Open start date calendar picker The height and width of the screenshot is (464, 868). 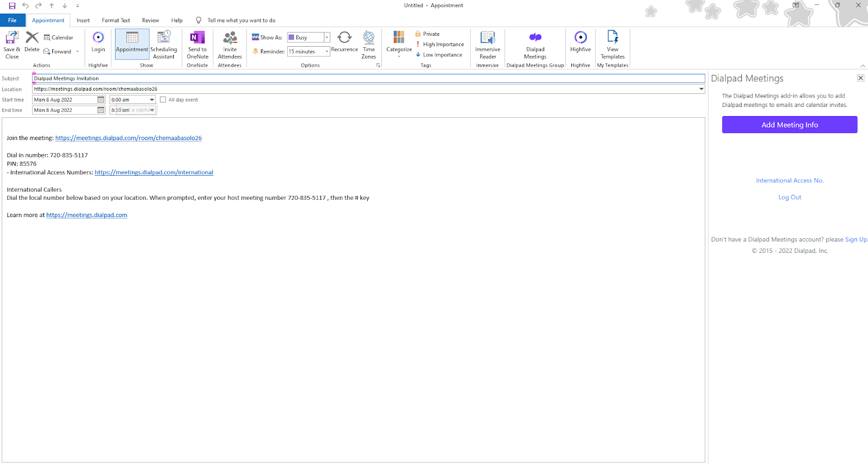(101, 100)
